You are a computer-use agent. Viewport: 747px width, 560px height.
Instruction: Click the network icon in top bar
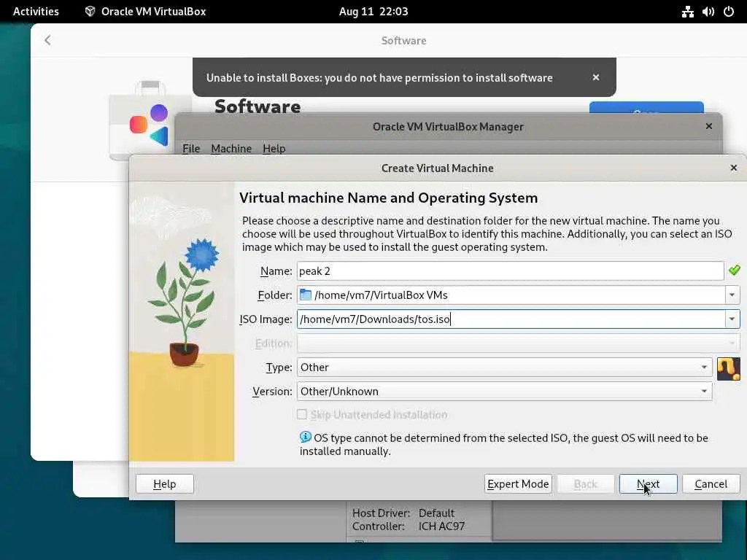tap(687, 12)
